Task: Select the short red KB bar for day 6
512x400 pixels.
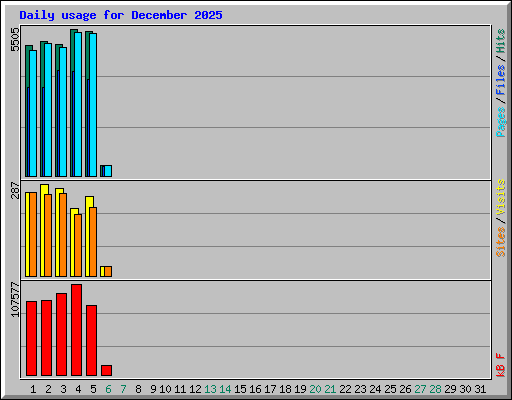Action: [106, 370]
